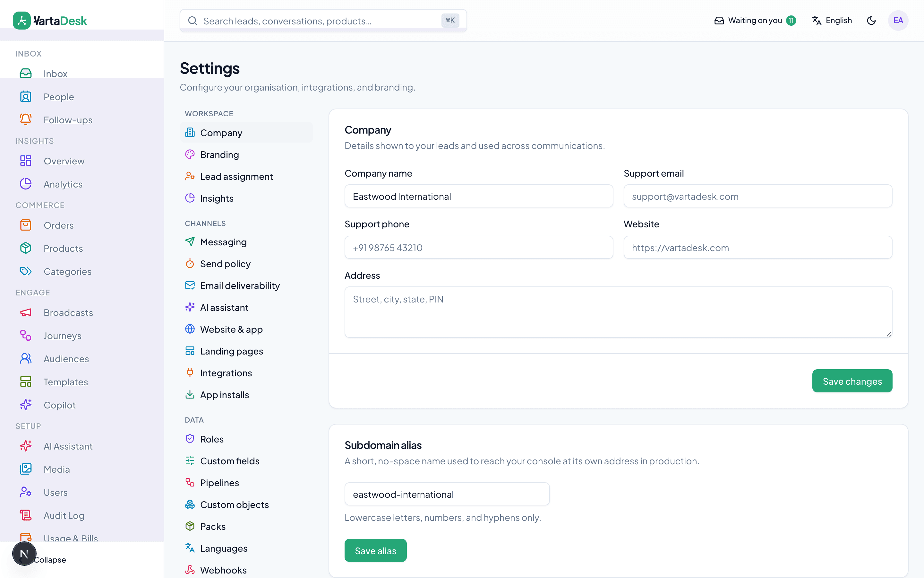Open the Media image icon
Image resolution: width=924 pixels, height=578 pixels.
pyautogui.click(x=26, y=469)
